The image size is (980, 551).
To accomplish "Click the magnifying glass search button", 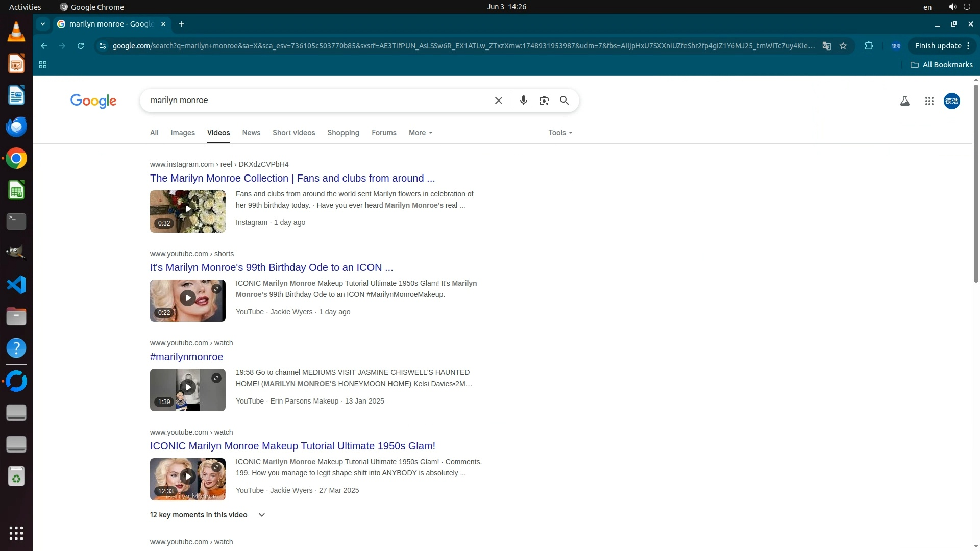I will (x=564, y=101).
